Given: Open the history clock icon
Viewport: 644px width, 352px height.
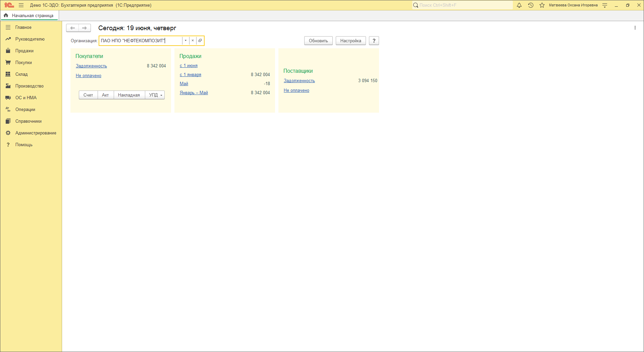Looking at the screenshot, I should [x=531, y=5].
